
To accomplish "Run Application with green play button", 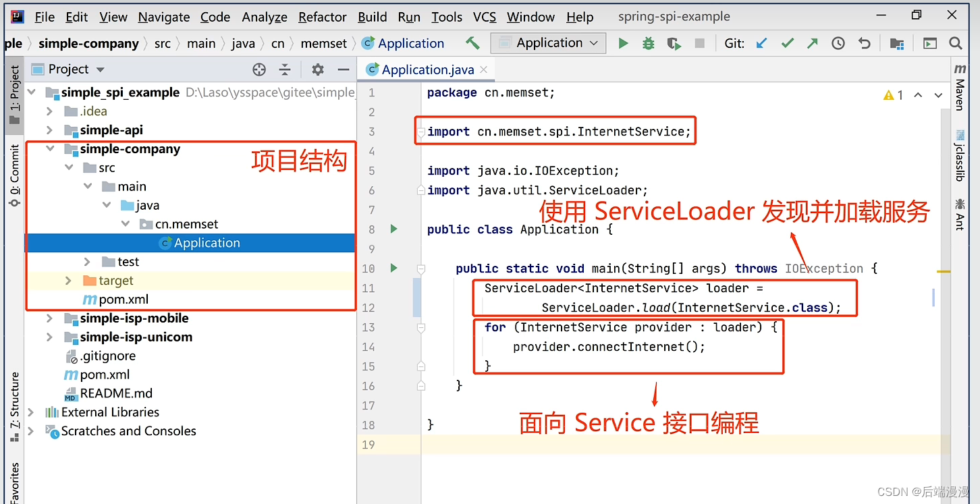I will 623,43.
